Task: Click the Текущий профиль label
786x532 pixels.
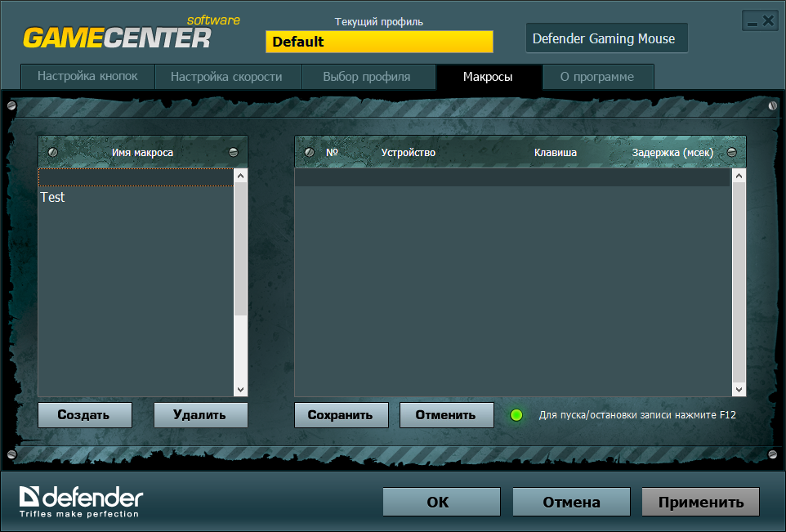Action: (379, 21)
